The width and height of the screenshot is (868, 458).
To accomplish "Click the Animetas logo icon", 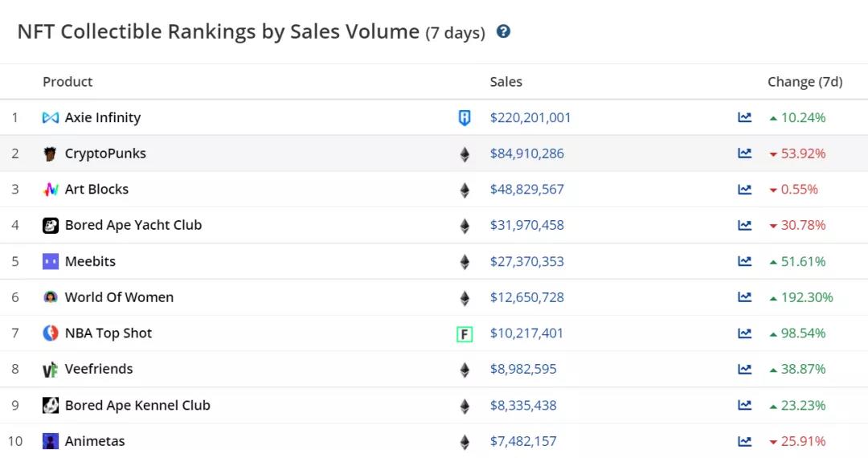I will point(51,441).
